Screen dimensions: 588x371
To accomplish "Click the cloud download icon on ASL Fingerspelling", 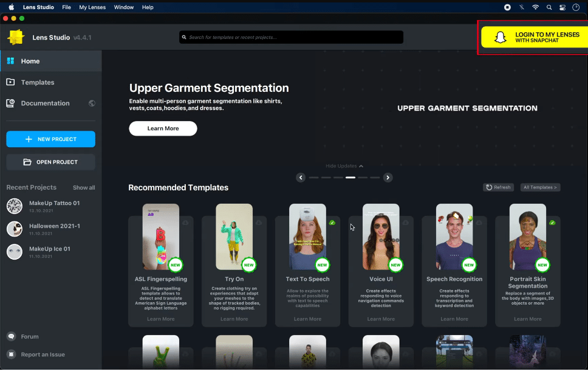I will (185, 223).
